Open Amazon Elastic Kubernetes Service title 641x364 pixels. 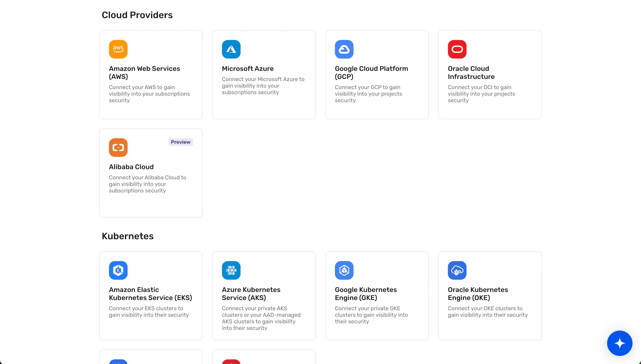coord(150,294)
